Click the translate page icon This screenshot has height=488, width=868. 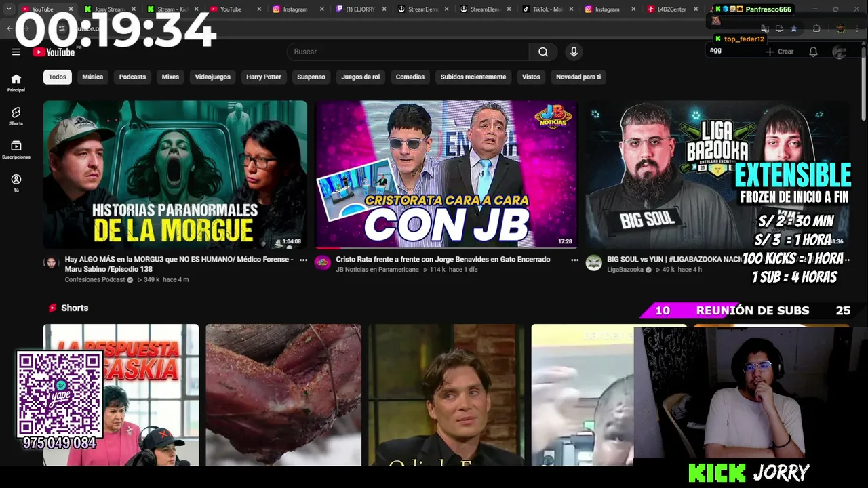(x=765, y=28)
